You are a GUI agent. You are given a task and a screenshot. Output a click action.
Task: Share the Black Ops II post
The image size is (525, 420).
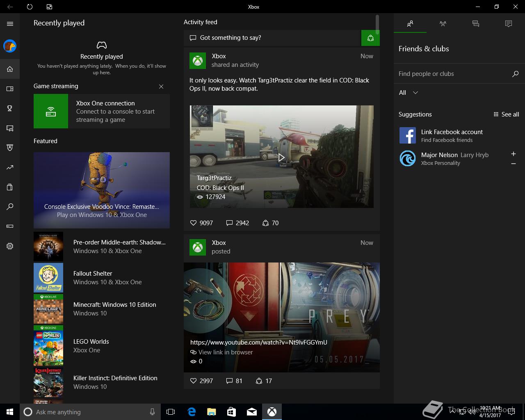[x=270, y=223]
